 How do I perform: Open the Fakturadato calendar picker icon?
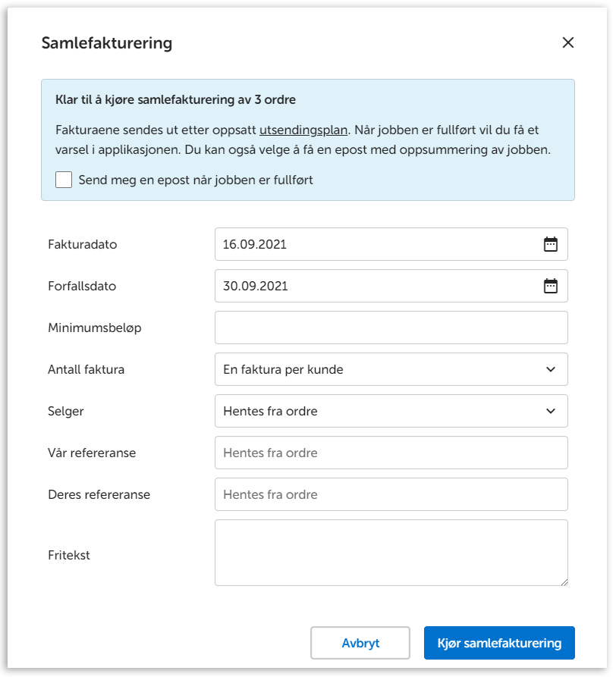[x=551, y=244]
